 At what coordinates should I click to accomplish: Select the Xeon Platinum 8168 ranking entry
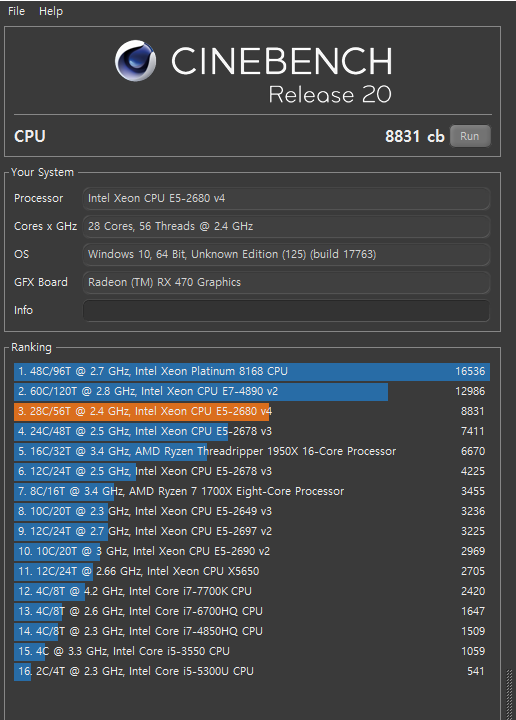(252, 371)
